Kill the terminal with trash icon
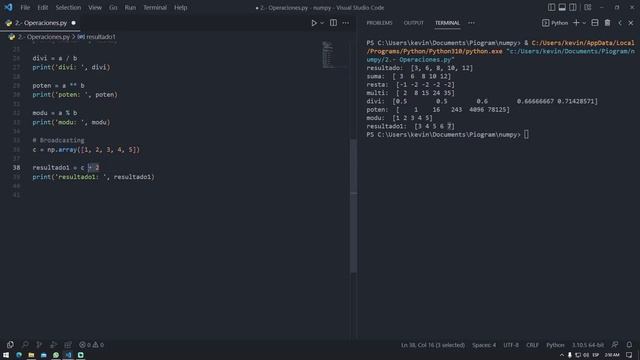 [607, 23]
